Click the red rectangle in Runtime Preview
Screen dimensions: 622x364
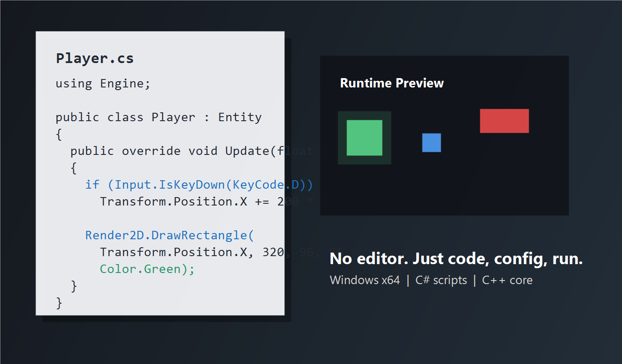point(504,121)
